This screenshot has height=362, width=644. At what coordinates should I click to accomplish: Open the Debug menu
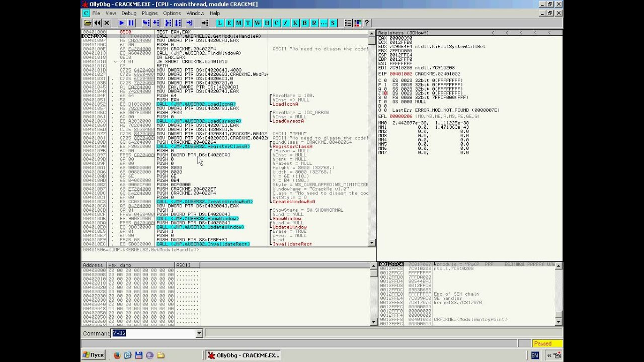tap(129, 13)
